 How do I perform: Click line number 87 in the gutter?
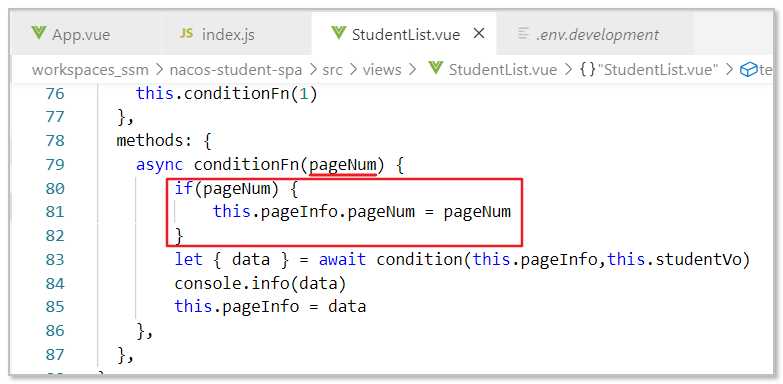point(55,354)
